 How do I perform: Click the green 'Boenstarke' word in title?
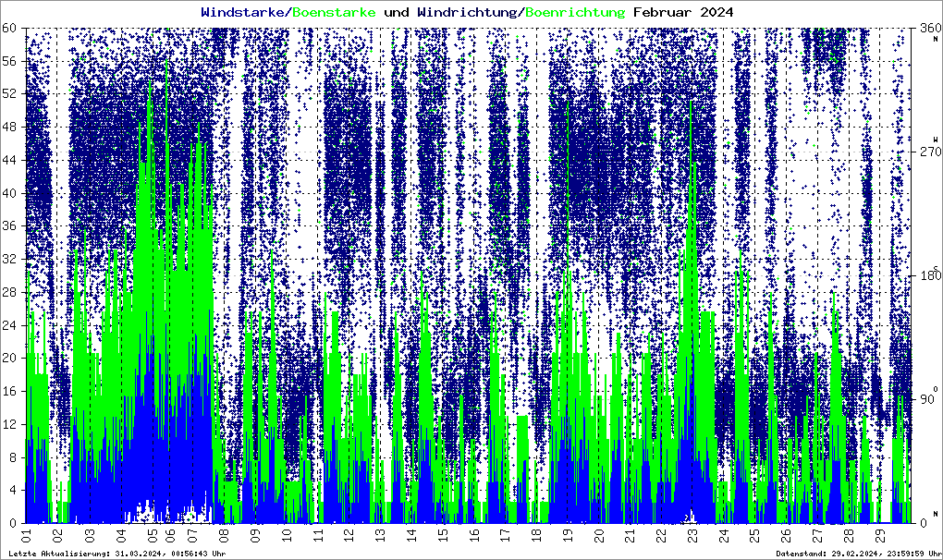tap(334, 13)
